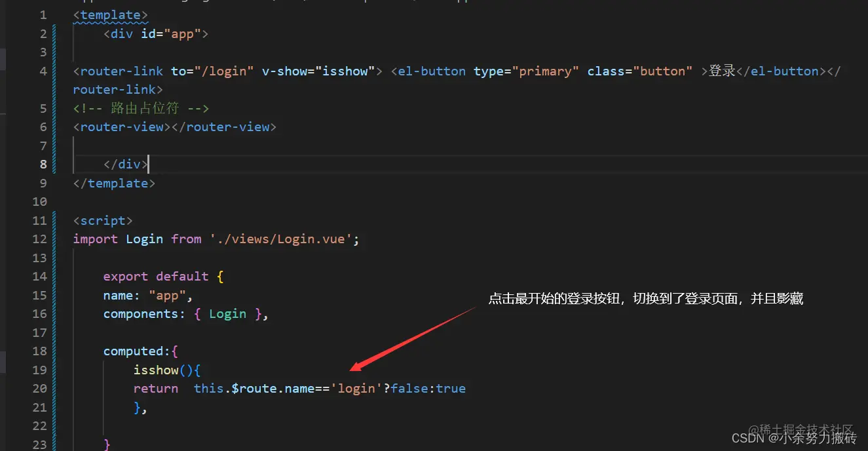
Task: Click the default keyword on line 14
Action: (182, 276)
